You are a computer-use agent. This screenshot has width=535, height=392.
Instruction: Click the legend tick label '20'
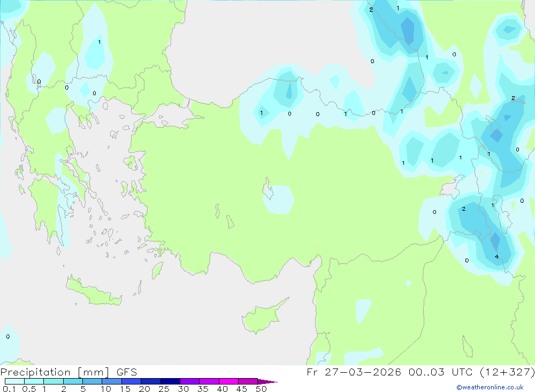(x=144, y=389)
